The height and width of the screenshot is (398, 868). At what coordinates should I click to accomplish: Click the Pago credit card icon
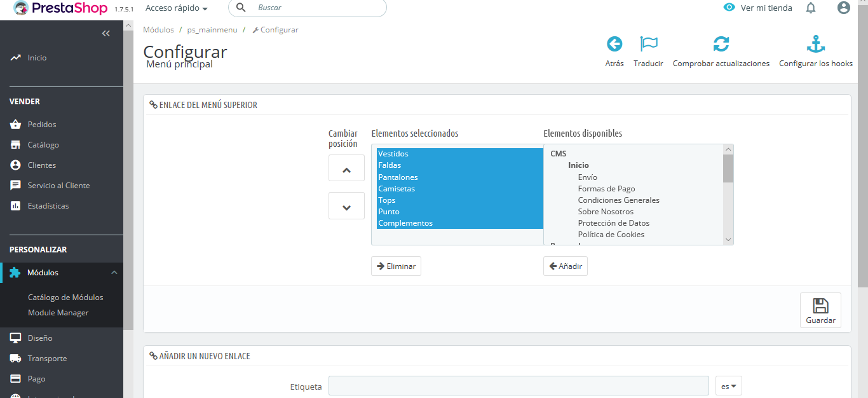pyautogui.click(x=16, y=378)
